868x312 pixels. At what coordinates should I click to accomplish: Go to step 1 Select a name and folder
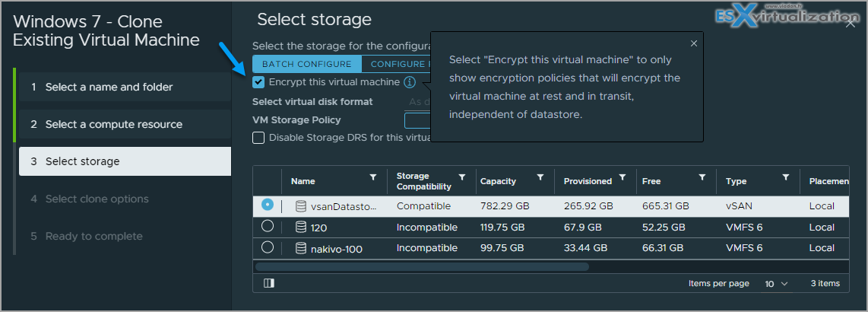click(109, 88)
